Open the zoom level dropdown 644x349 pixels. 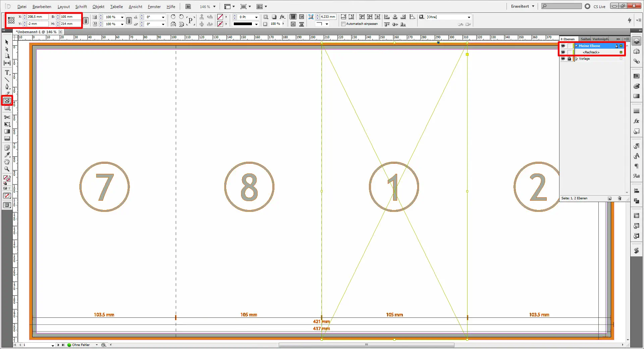(214, 7)
